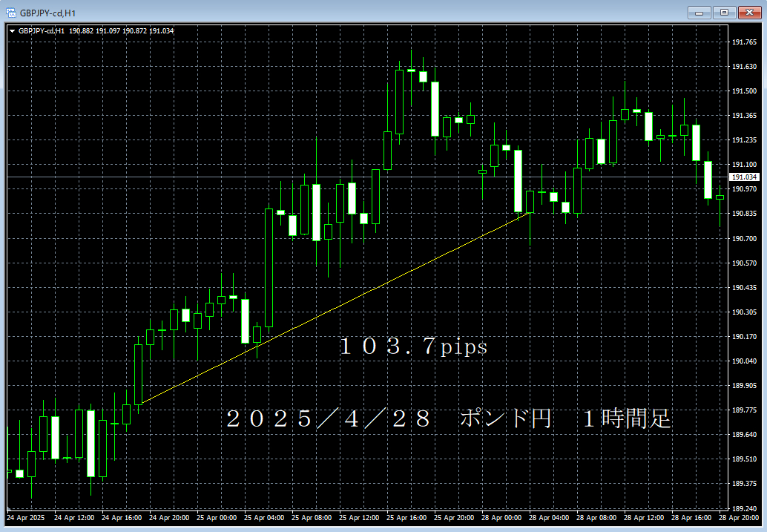Click the 190.835 price scale value
This screenshot has width=767, height=532.
click(744, 214)
